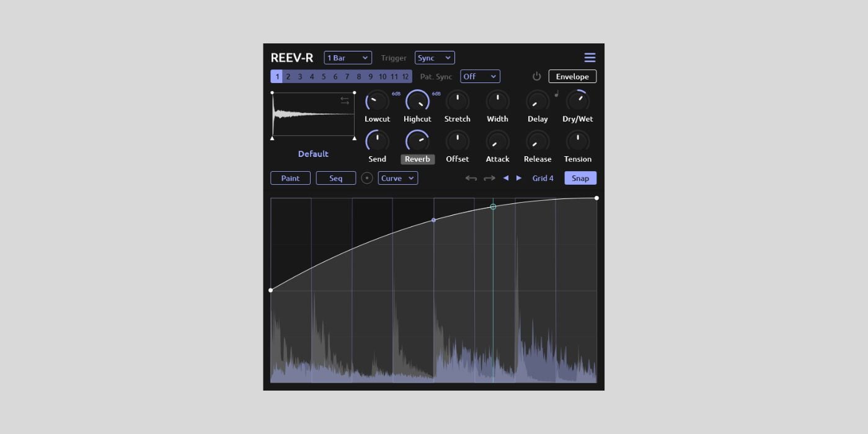868x434 pixels.
Task: Open the hamburger menu
Action: (x=590, y=58)
